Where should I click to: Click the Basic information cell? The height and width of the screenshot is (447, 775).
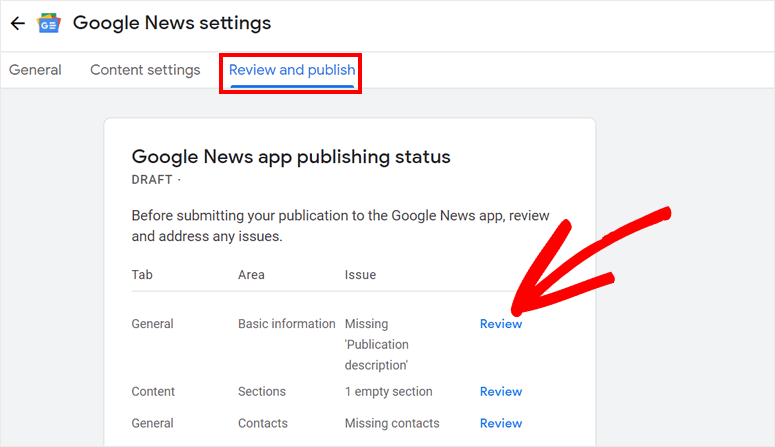[x=287, y=324]
